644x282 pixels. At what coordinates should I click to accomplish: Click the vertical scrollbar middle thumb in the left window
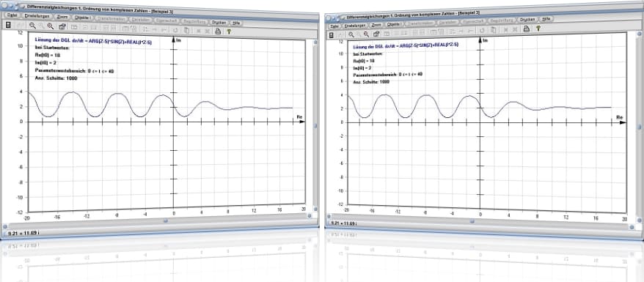click(x=315, y=126)
